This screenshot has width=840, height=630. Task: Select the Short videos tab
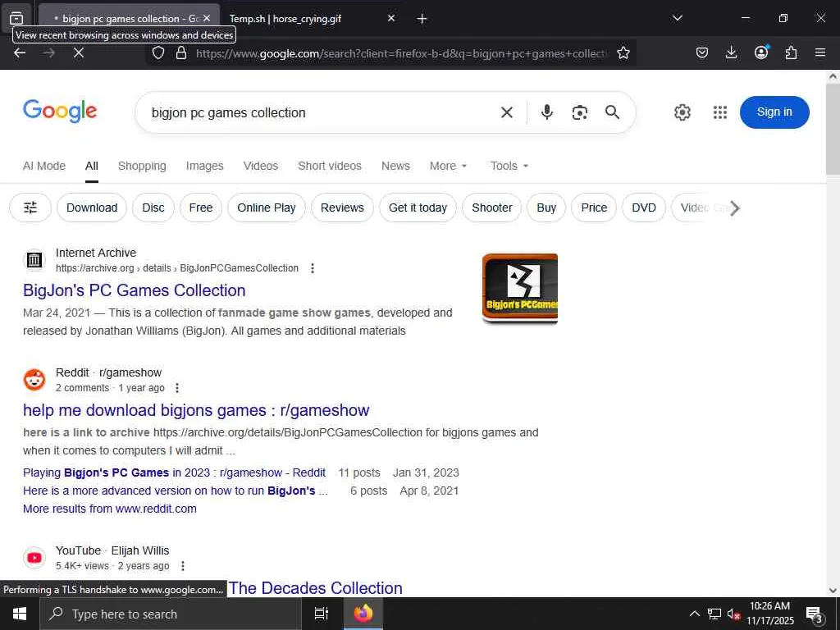click(330, 166)
